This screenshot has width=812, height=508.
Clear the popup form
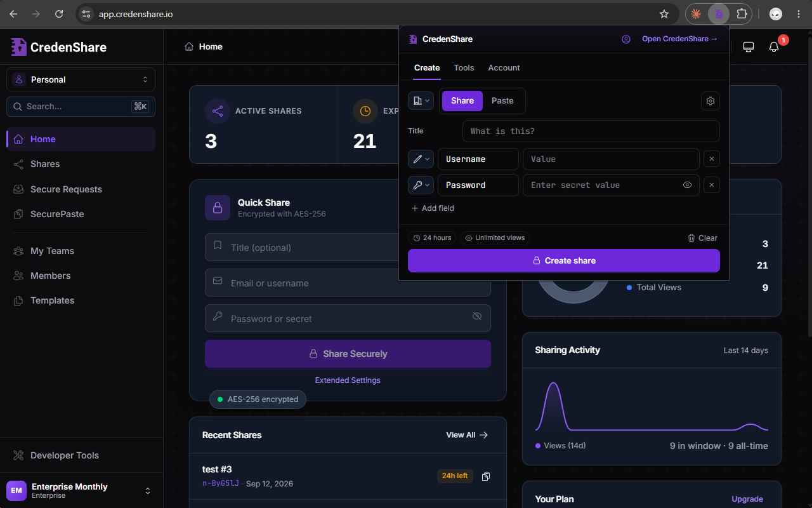coord(702,238)
